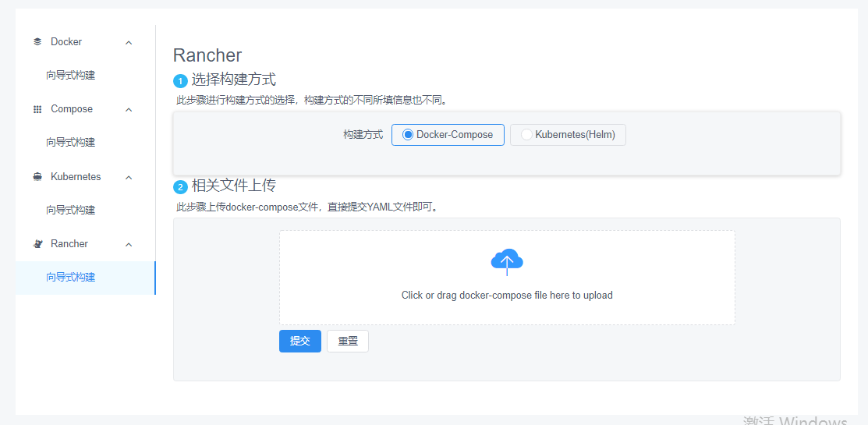The width and height of the screenshot is (868, 425).
Task: Click the Compose menu label
Action: (x=72, y=110)
